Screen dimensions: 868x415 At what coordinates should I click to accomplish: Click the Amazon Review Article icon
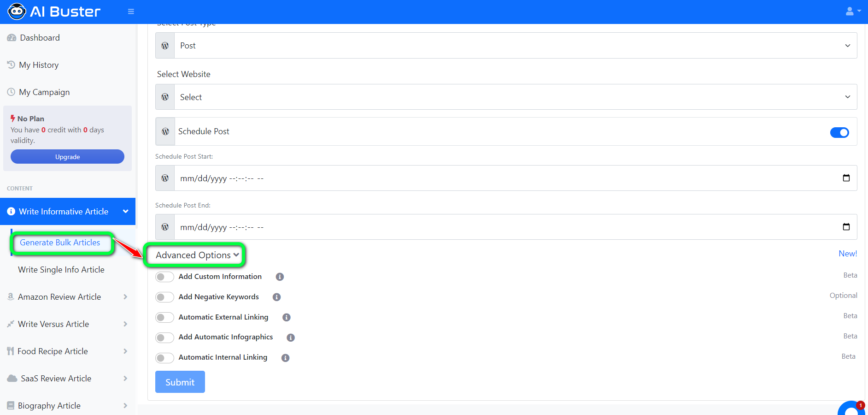(x=11, y=296)
